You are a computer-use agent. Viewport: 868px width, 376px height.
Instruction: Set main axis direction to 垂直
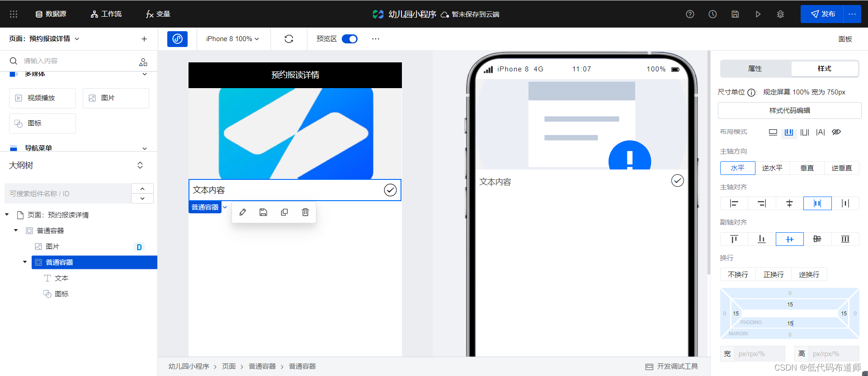pos(807,168)
